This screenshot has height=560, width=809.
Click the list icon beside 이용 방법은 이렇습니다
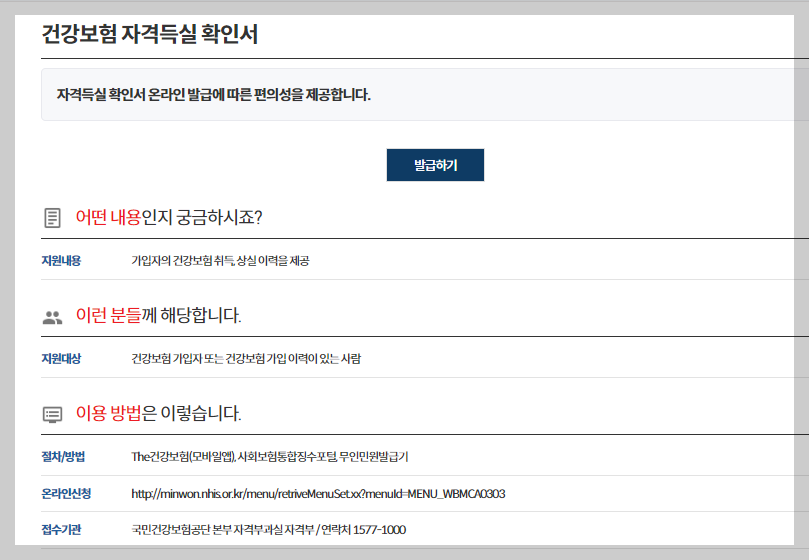point(52,414)
